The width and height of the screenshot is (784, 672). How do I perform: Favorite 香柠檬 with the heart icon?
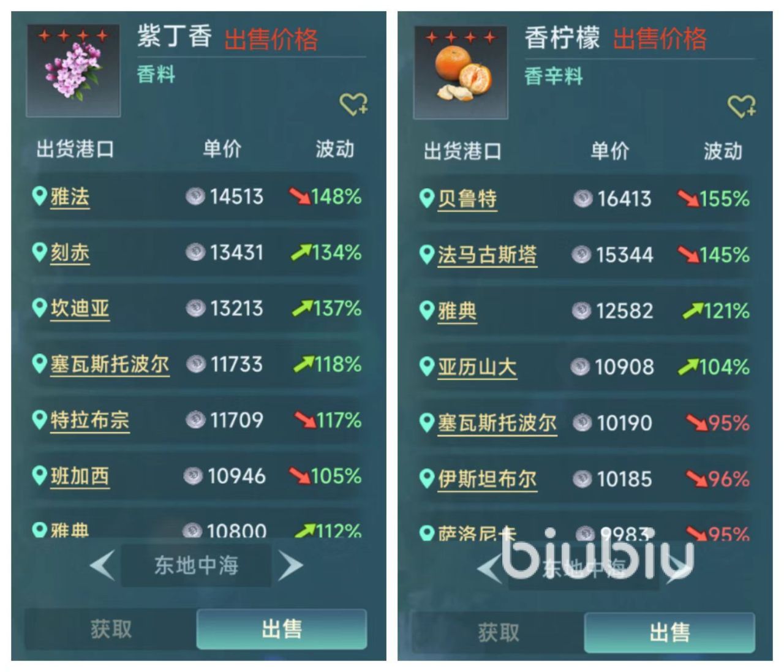[x=742, y=107]
